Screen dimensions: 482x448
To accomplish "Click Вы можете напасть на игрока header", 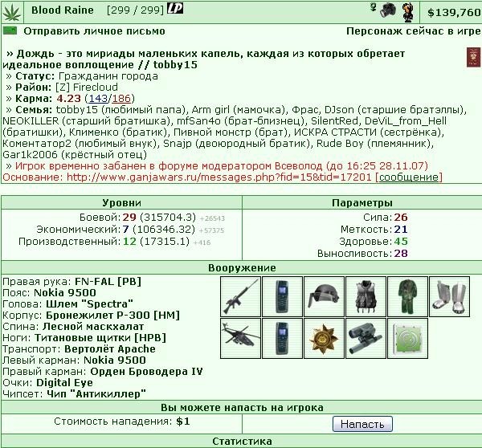I will 242,407.
